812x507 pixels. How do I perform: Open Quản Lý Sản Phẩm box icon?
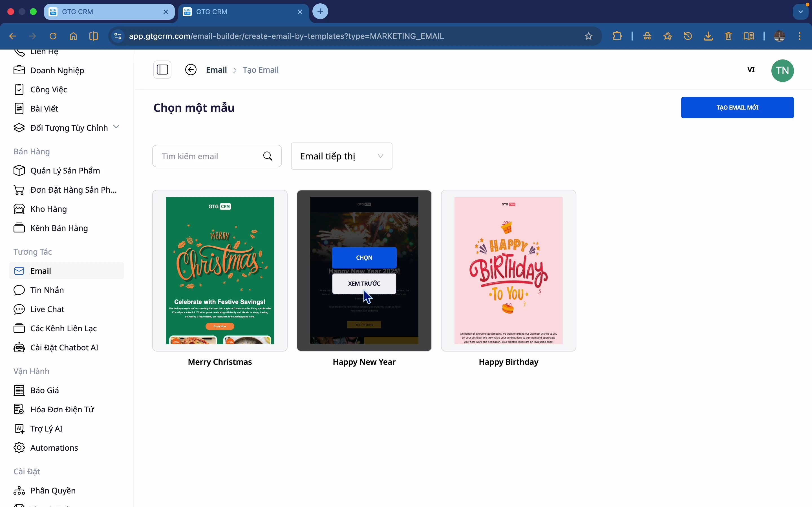[19, 170]
